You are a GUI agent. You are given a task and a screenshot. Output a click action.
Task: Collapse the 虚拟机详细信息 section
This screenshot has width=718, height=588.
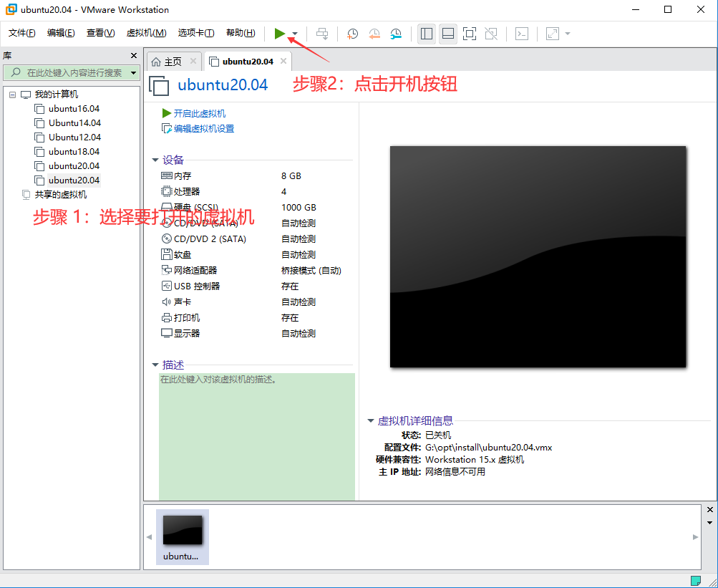click(371, 420)
